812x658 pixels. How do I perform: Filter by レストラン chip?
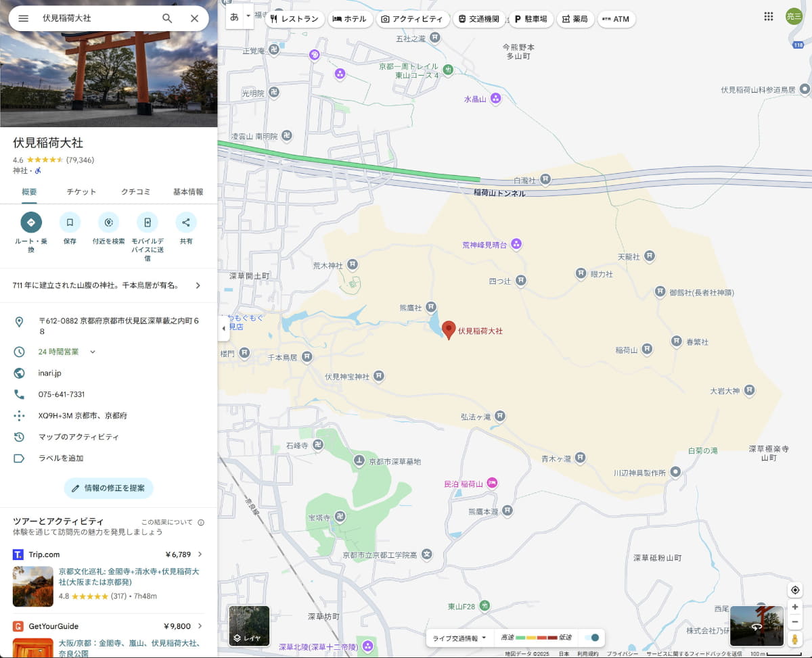pos(294,19)
